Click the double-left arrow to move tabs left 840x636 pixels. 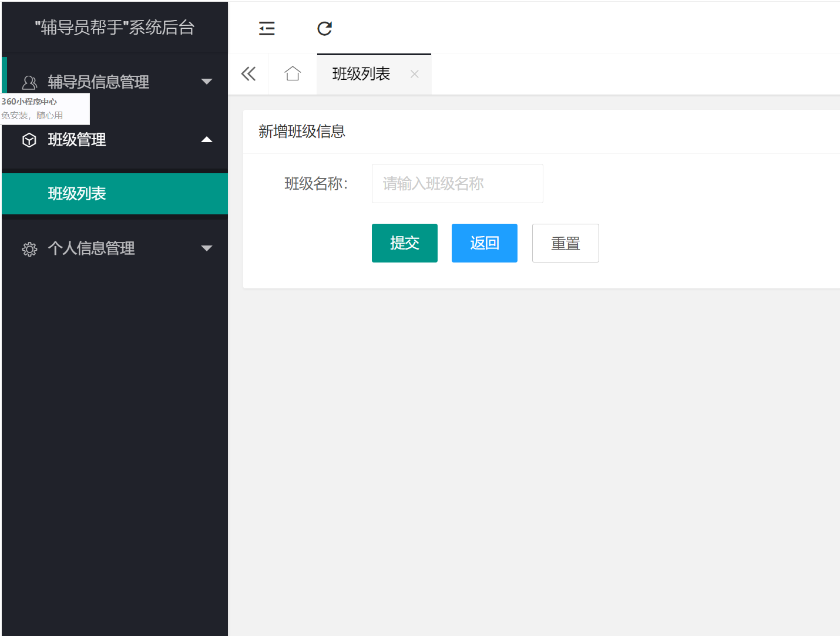248,74
